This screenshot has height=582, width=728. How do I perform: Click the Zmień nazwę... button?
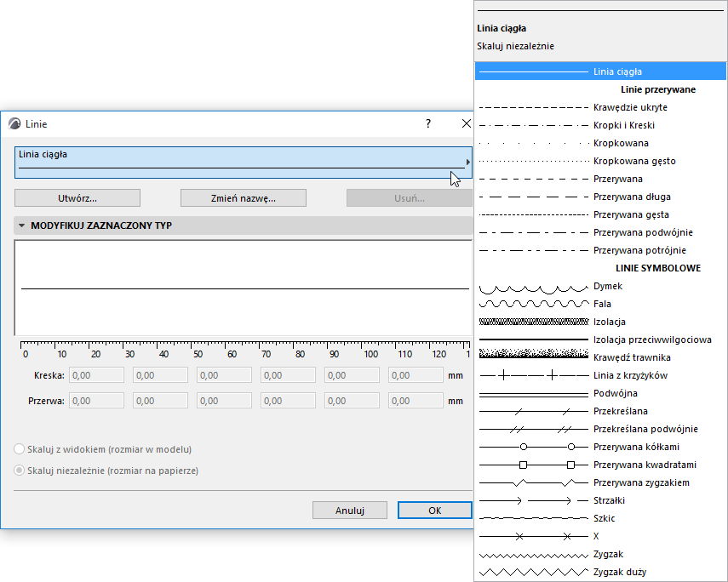tap(244, 198)
